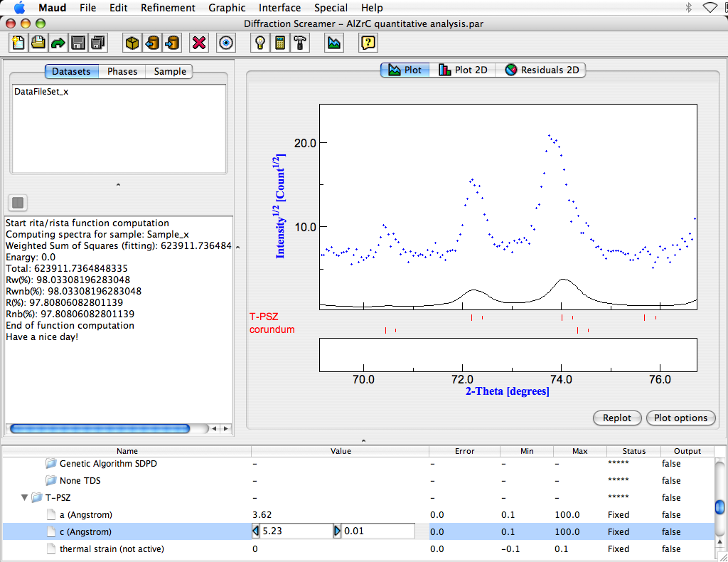Click the open folder toolbar icon
This screenshot has width=728, height=562.
pos(38,43)
